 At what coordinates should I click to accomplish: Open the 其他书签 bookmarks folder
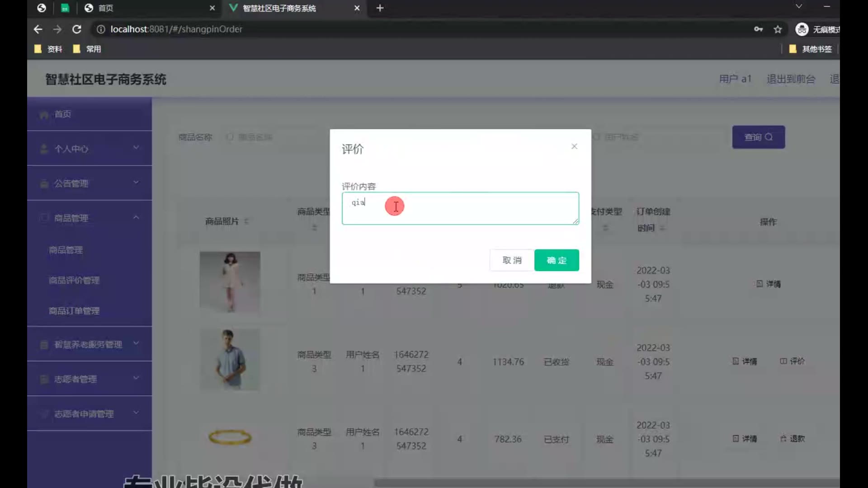(x=810, y=49)
